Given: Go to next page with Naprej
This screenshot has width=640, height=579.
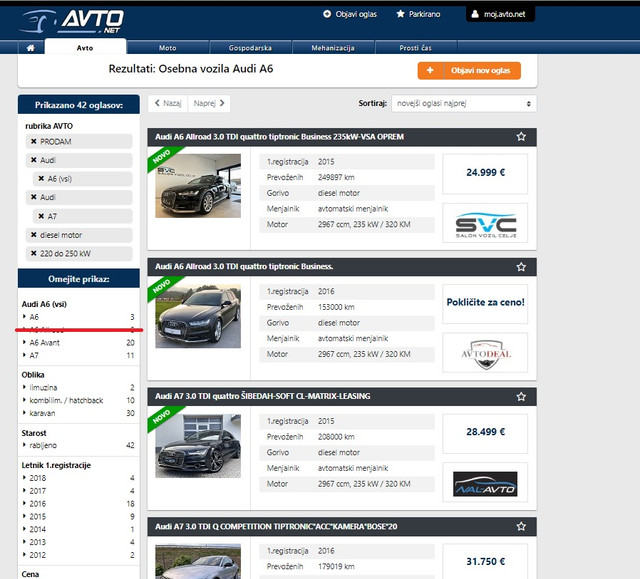Looking at the screenshot, I should tap(209, 103).
